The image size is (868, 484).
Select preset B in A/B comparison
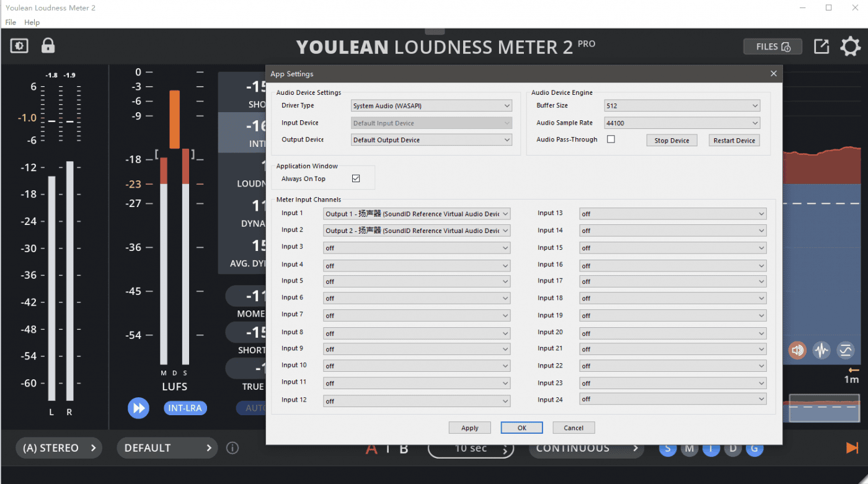(x=404, y=449)
